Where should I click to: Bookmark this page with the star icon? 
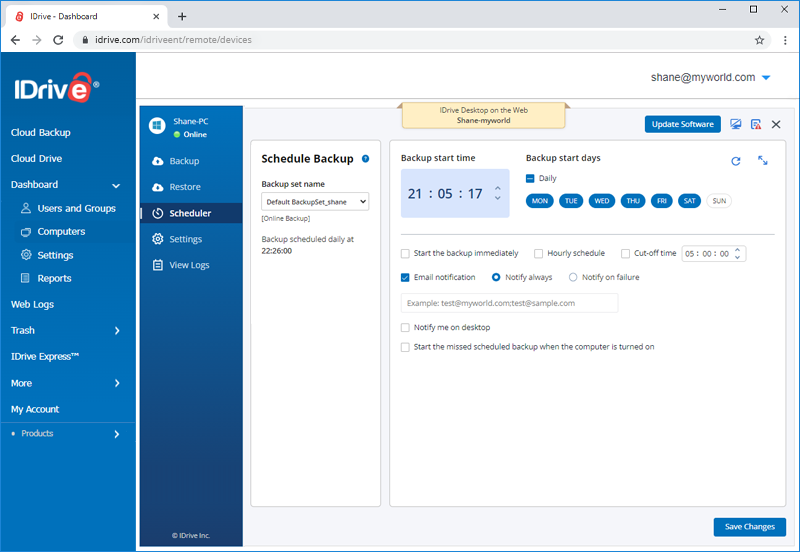click(x=759, y=40)
